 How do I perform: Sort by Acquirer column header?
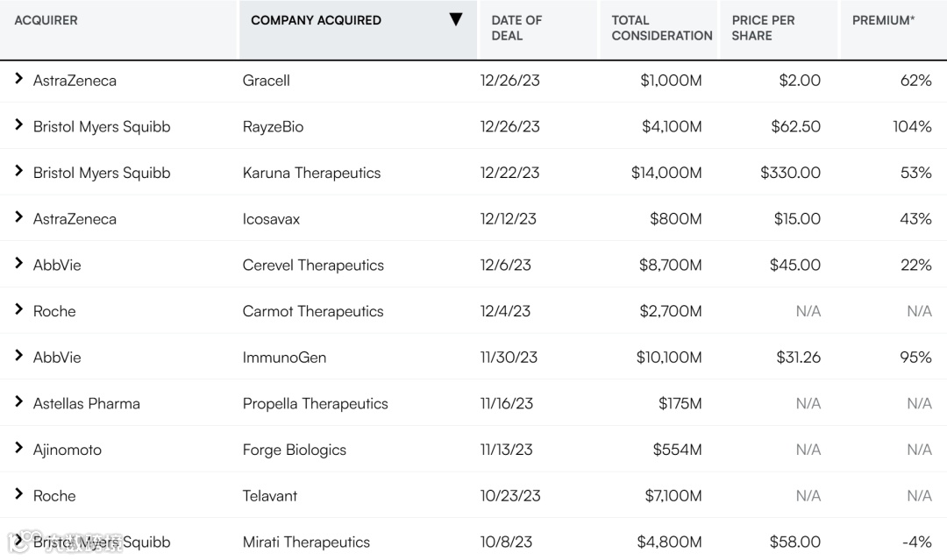point(46,20)
